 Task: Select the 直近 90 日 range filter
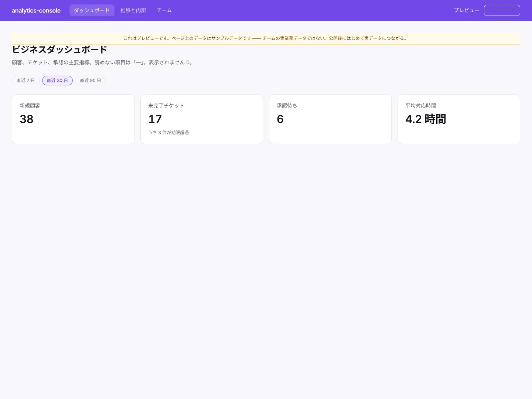(x=91, y=81)
